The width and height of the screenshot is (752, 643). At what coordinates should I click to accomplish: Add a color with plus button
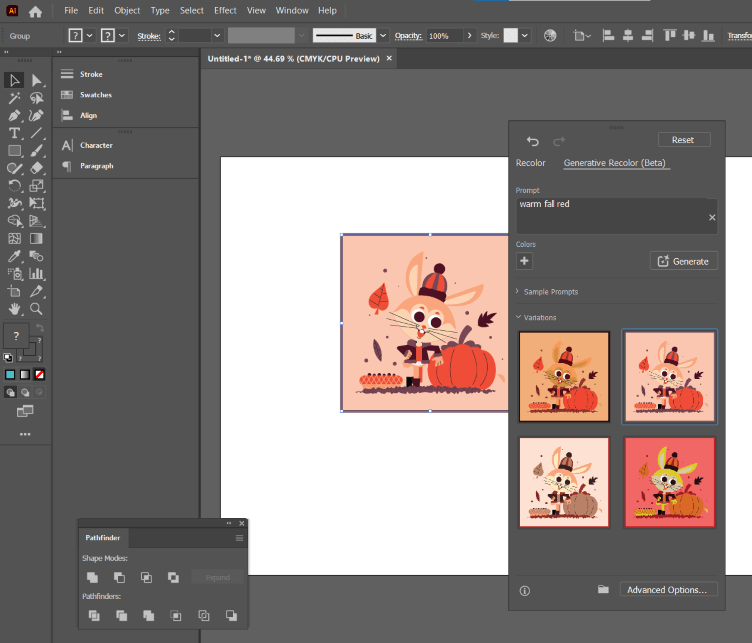pos(524,261)
